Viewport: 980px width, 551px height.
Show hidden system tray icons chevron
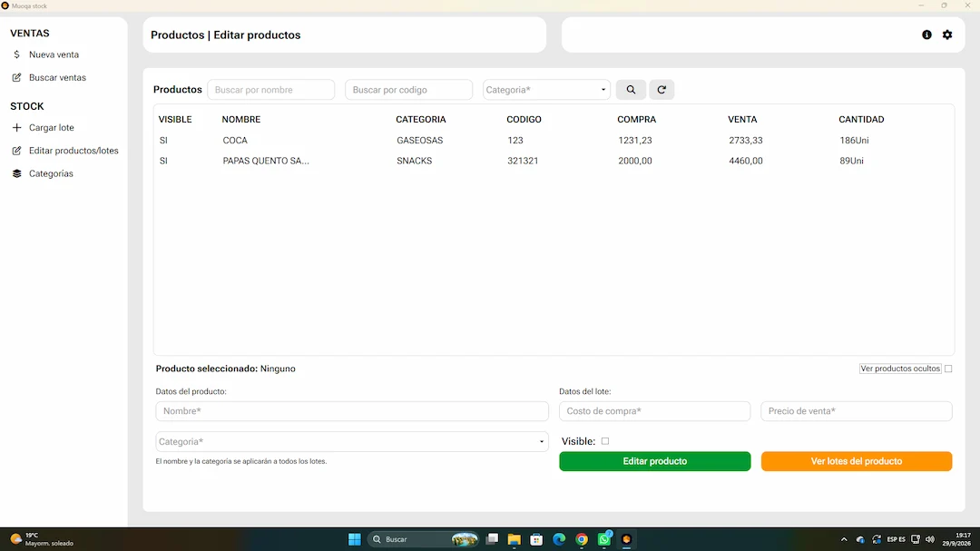tap(844, 539)
